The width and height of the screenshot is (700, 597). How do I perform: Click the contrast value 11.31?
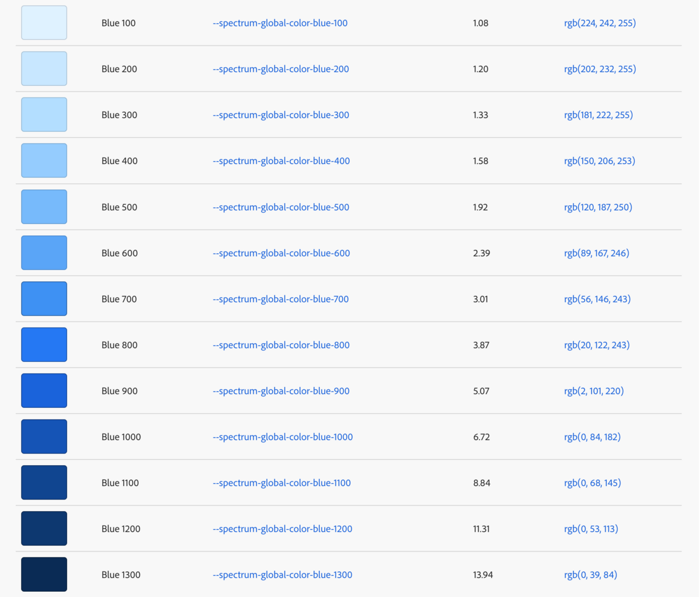[x=481, y=529]
